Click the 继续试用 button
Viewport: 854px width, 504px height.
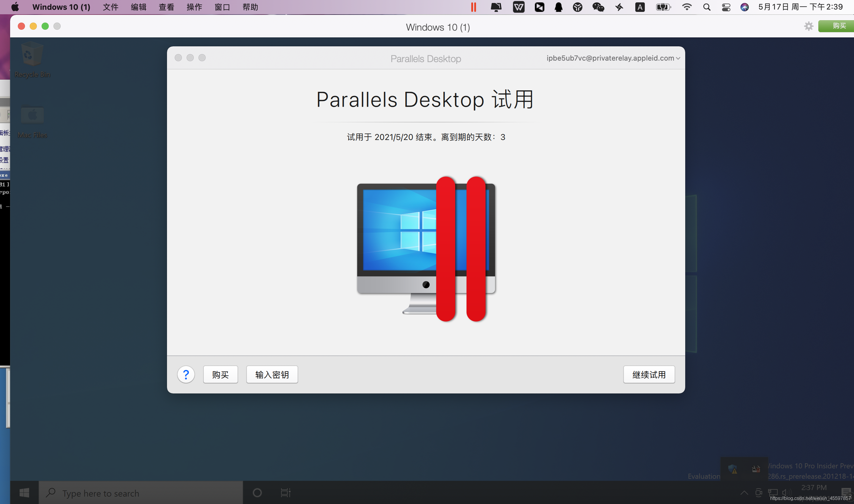(649, 374)
